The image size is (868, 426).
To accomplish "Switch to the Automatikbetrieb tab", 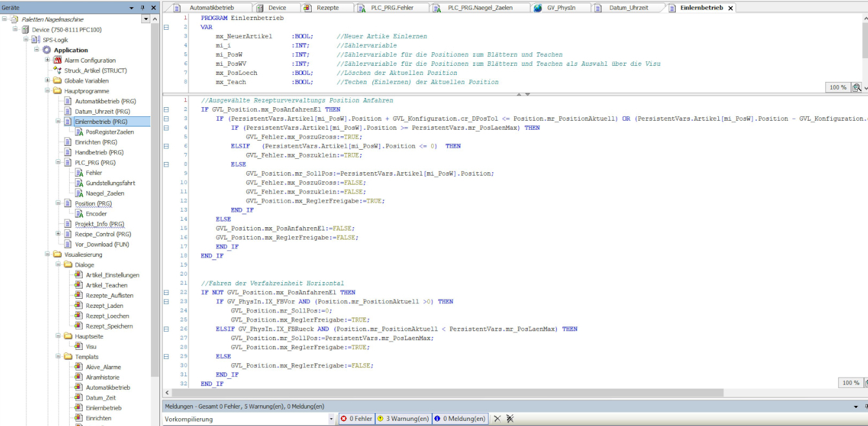I will [212, 8].
